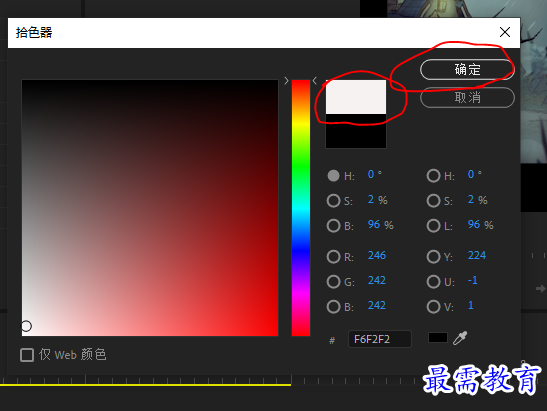547x411 pixels.
Task: Click the V value 1
Action: click(x=471, y=305)
